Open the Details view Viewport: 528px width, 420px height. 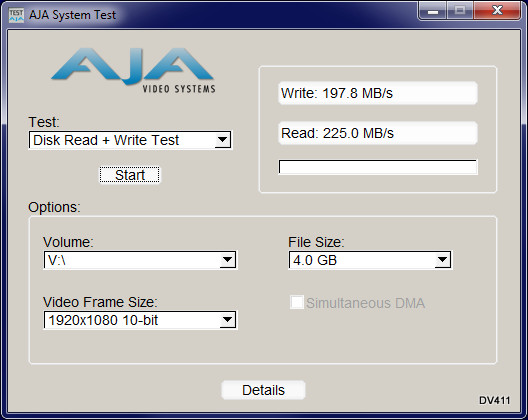(263, 390)
